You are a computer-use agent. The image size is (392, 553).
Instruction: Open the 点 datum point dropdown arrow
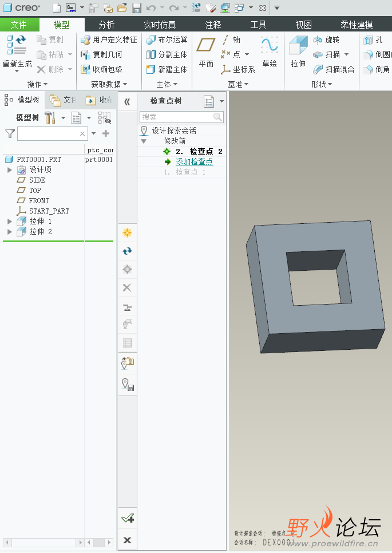(247, 54)
